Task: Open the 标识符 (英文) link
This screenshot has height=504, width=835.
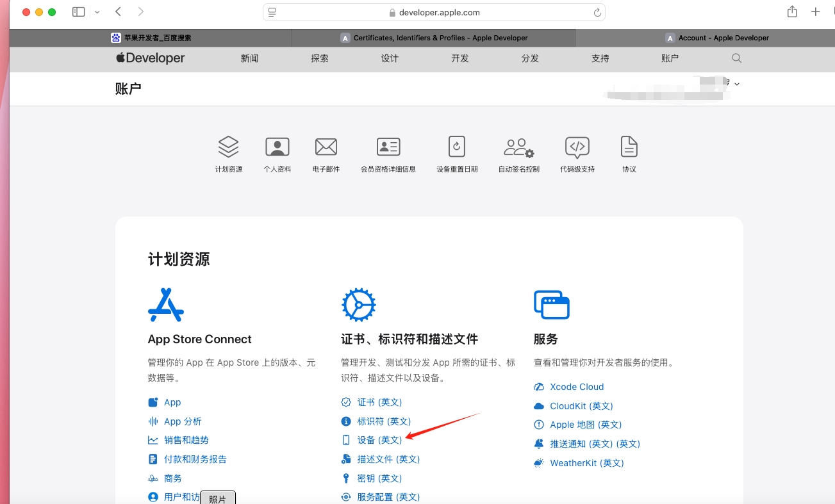Action: [384, 421]
